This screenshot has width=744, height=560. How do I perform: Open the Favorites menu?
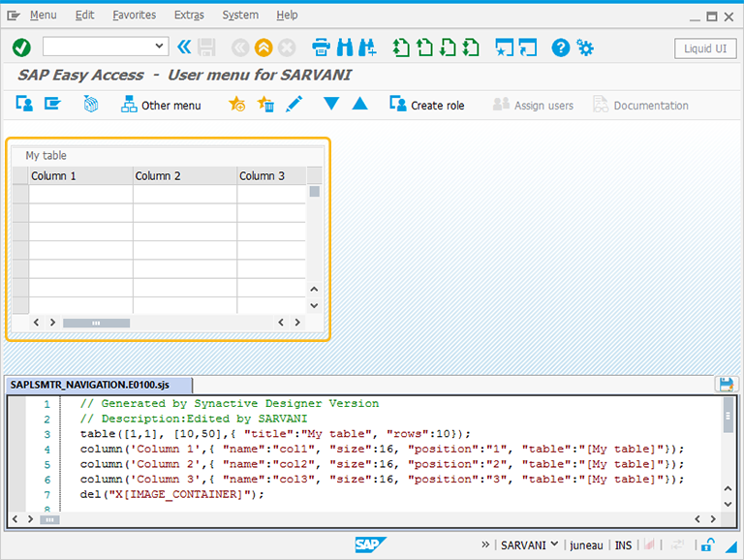(x=135, y=16)
